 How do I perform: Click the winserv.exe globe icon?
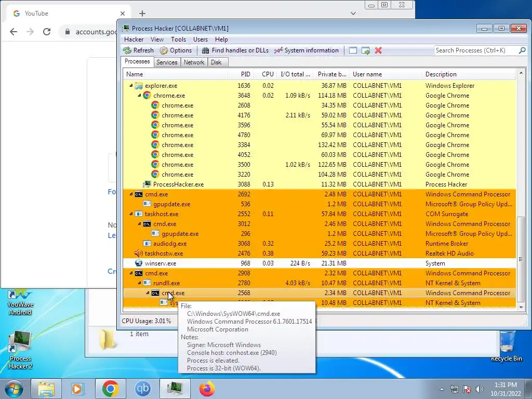pyautogui.click(x=138, y=263)
